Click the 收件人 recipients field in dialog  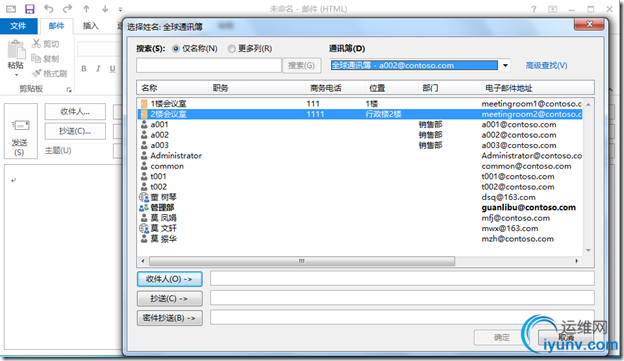click(x=402, y=279)
